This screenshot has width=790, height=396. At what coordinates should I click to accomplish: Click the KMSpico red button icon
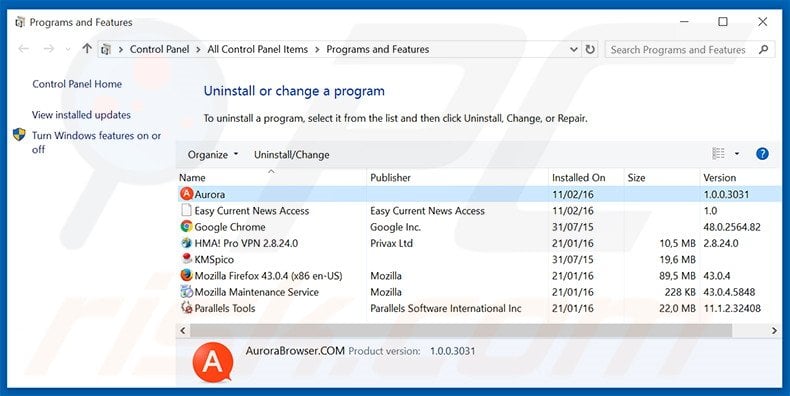tap(186, 259)
